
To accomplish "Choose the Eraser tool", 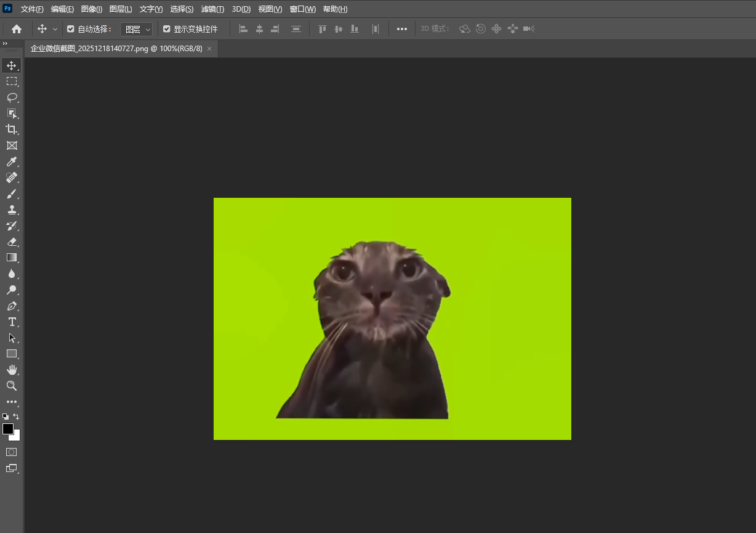I will pyautogui.click(x=12, y=242).
